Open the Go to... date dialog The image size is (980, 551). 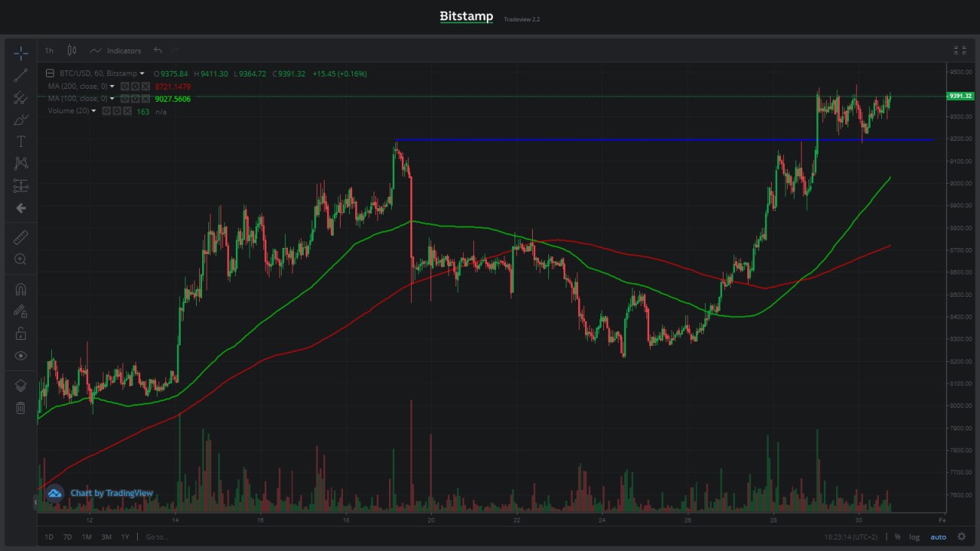pyautogui.click(x=157, y=537)
